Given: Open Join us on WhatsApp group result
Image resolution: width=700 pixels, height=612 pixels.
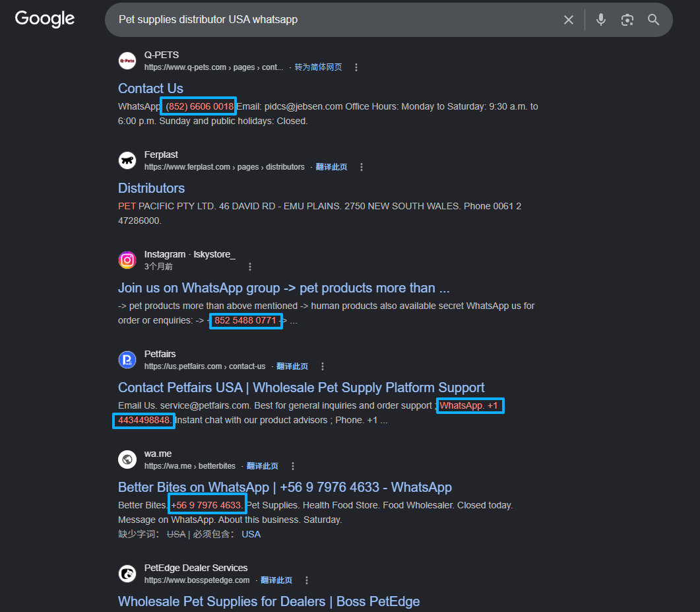Looking at the screenshot, I should (284, 288).
